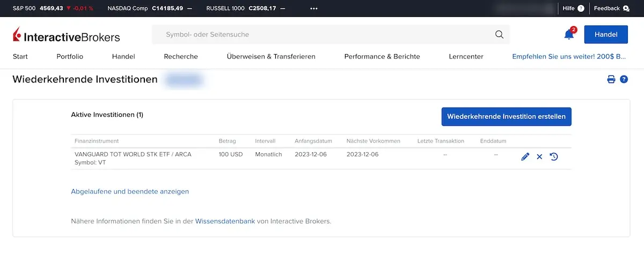Click the NASDAQ Comp ticker
Image resolution: width=644 pixels, height=255 pixels.
(150, 9)
